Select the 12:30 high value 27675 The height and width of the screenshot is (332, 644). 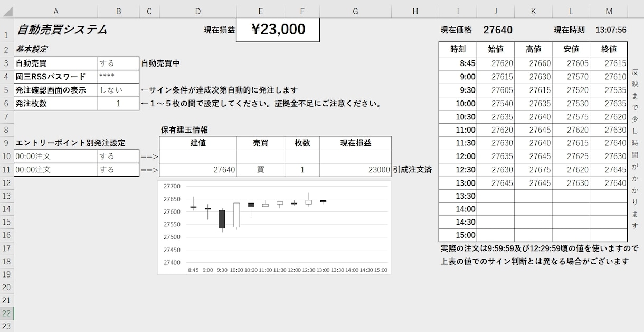pyautogui.click(x=533, y=170)
